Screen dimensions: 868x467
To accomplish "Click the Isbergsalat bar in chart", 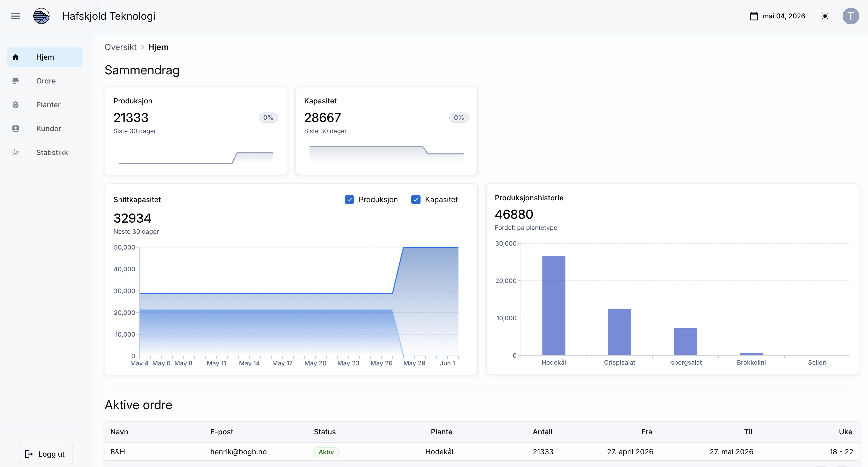I will click(x=685, y=342).
